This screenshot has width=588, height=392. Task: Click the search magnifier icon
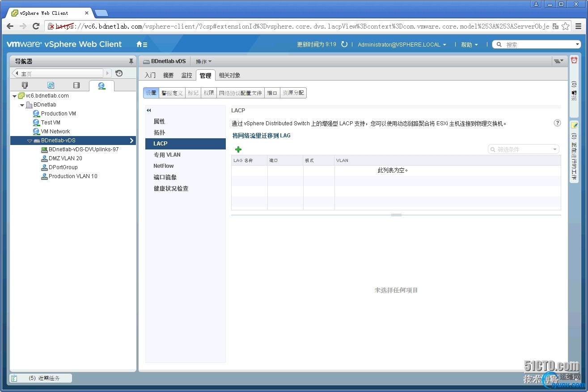coord(499,44)
